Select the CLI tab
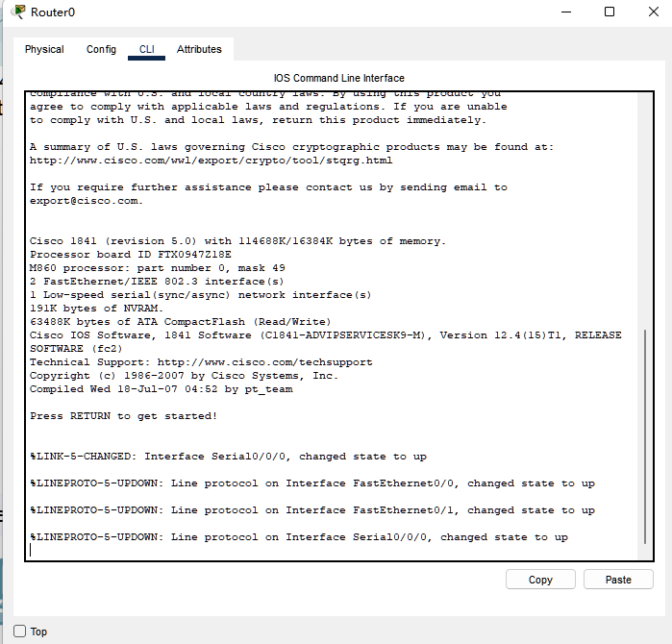 click(x=146, y=49)
